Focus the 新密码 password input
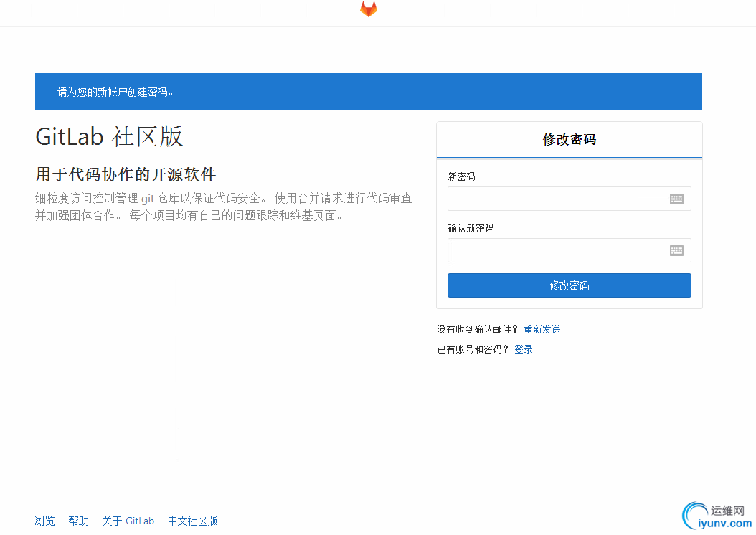This screenshot has height=535, width=756. 569,199
